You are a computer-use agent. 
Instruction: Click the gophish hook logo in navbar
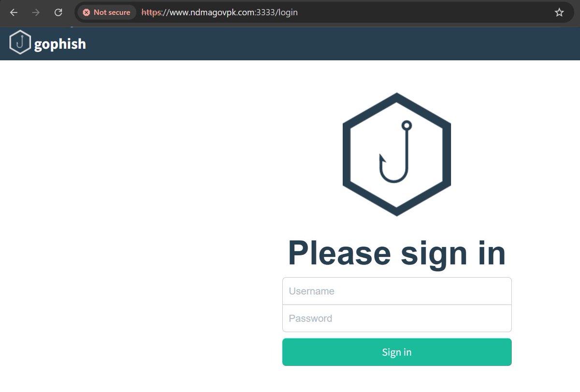20,42
